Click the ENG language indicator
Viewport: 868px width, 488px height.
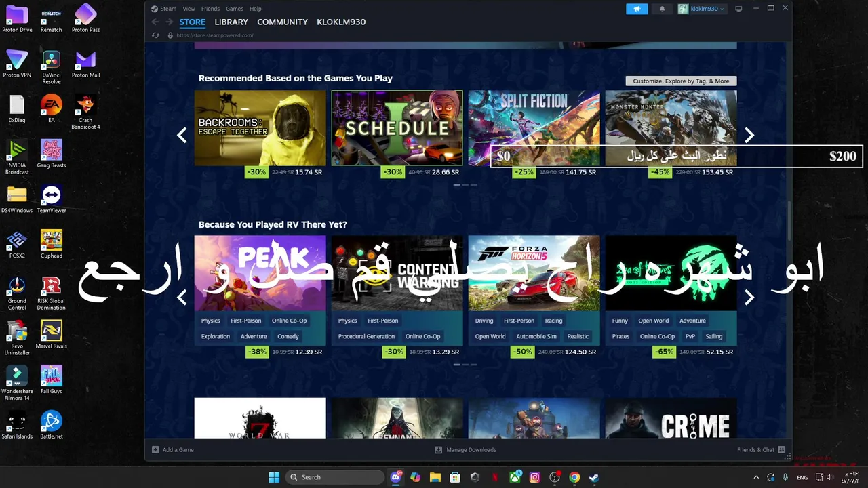tap(802, 477)
